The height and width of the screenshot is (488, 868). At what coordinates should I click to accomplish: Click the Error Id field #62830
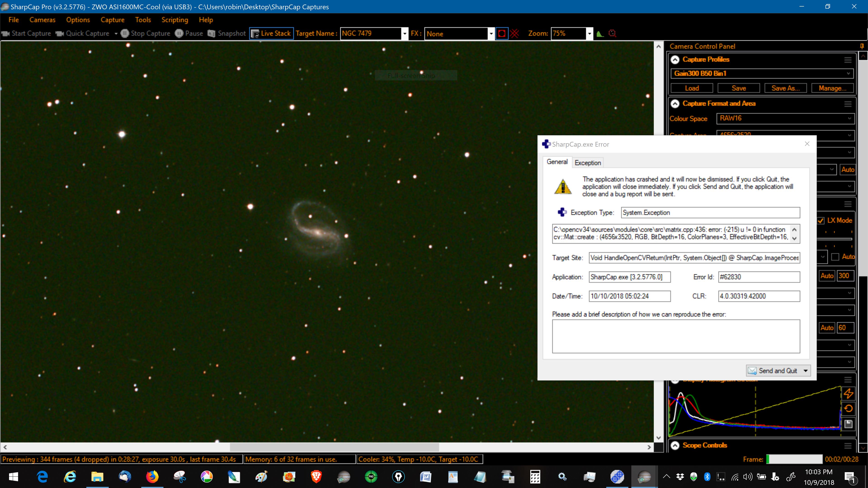click(x=759, y=277)
